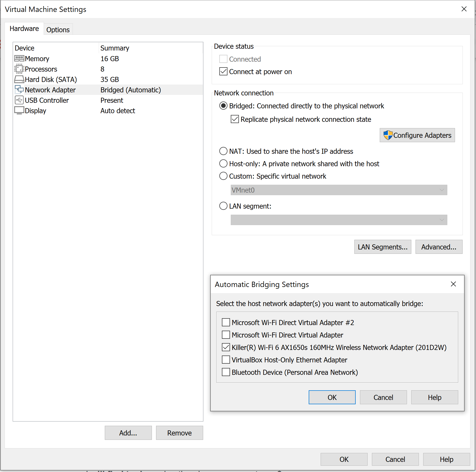
Task: Check VirtualBox Host-Only Ethernet Adapter
Action: click(226, 360)
